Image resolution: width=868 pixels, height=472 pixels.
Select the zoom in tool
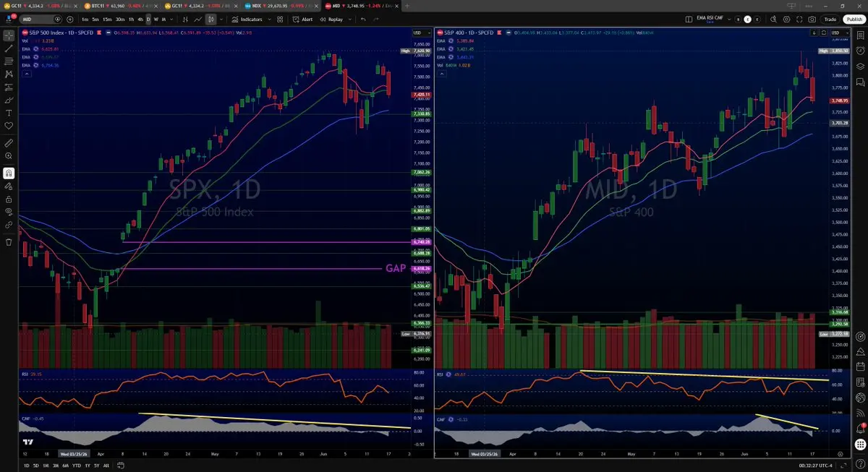point(9,156)
